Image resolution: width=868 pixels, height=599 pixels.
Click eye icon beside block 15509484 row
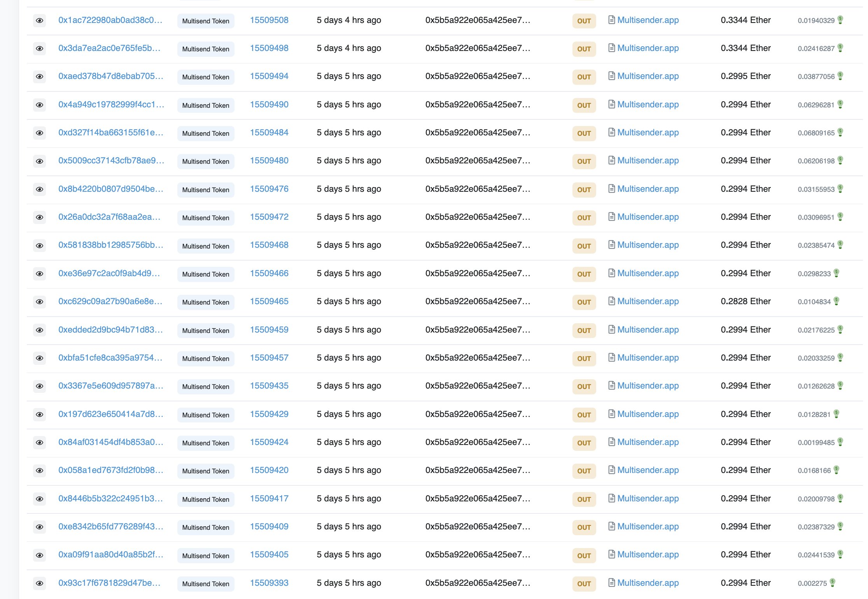(39, 133)
